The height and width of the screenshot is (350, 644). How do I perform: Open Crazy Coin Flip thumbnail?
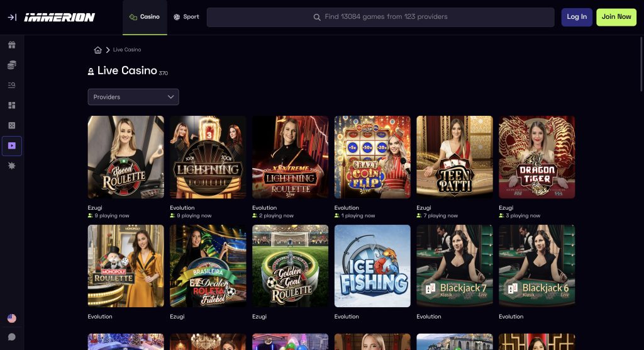pos(372,157)
